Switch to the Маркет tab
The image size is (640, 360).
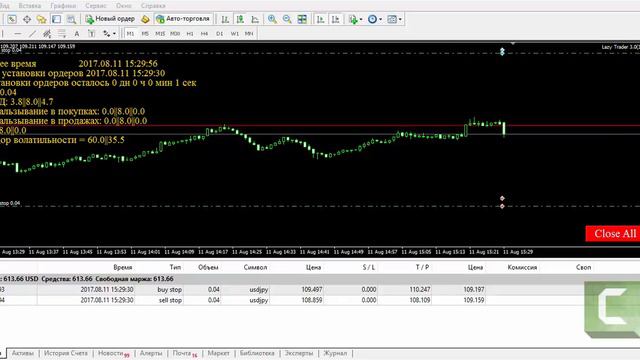click(218, 353)
